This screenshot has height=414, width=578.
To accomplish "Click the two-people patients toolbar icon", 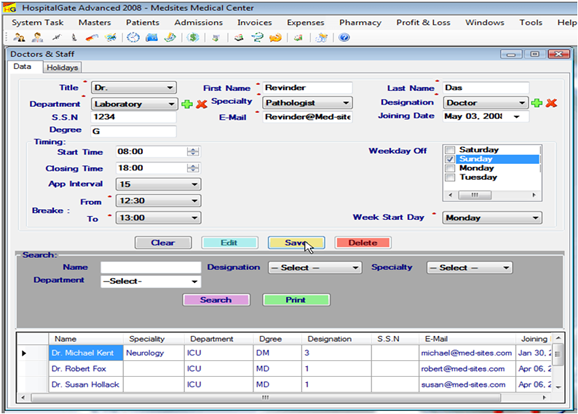I will click(19, 38).
